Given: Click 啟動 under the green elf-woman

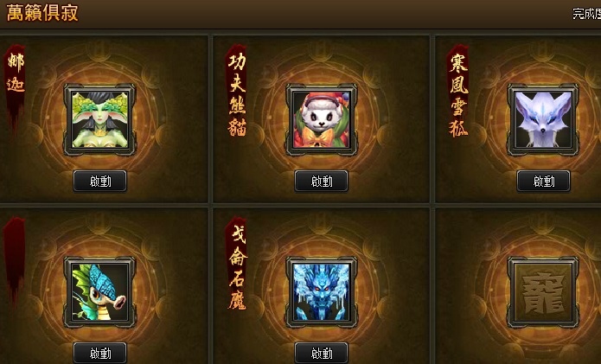Looking at the screenshot, I should 100,181.
